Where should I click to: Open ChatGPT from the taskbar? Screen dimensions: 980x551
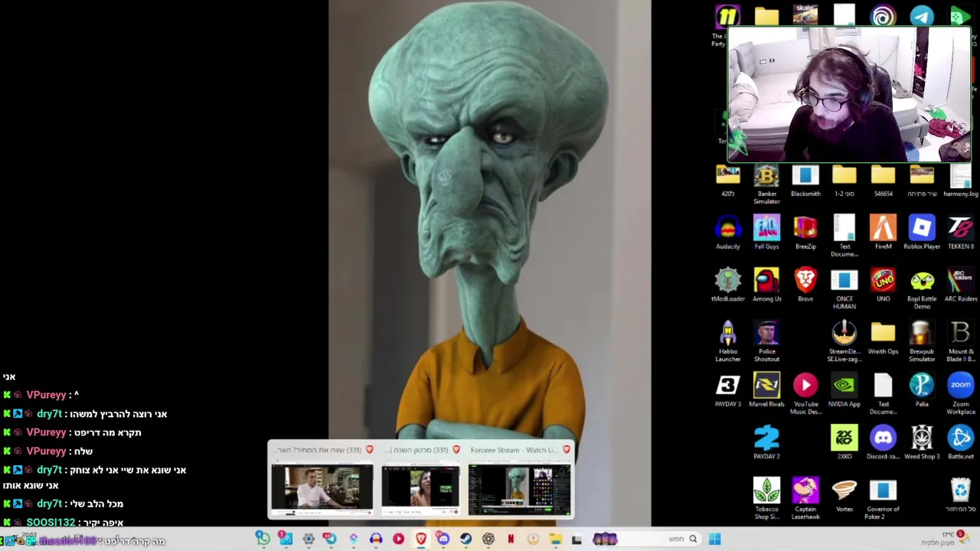click(x=488, y=539)
